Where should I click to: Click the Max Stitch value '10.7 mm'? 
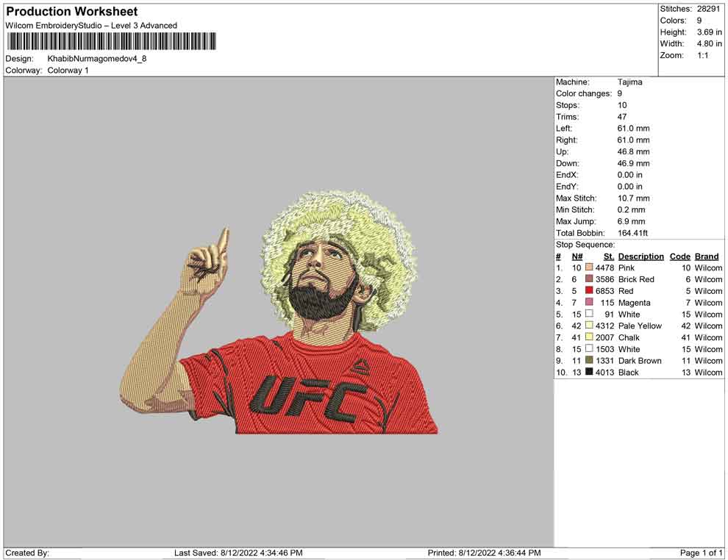pos(633,198)
